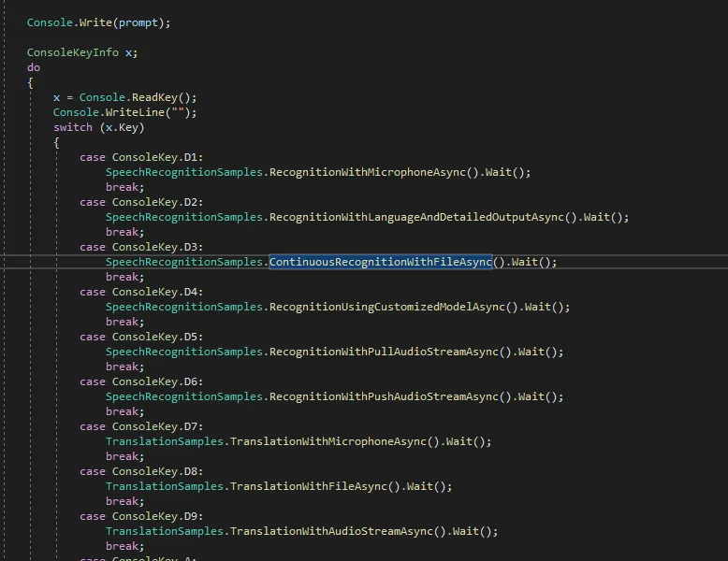Click the case ConsoleKey.D5 label
The height and width of the screenshot is (561, 728).
point(141,338)
